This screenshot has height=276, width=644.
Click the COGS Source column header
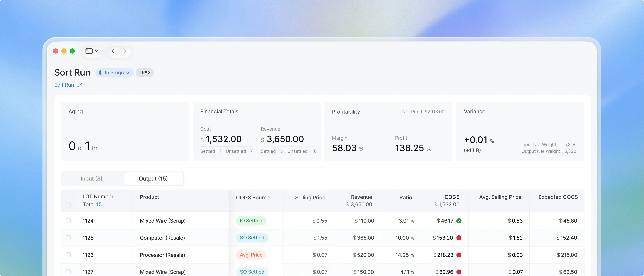(x=253, y=198)
